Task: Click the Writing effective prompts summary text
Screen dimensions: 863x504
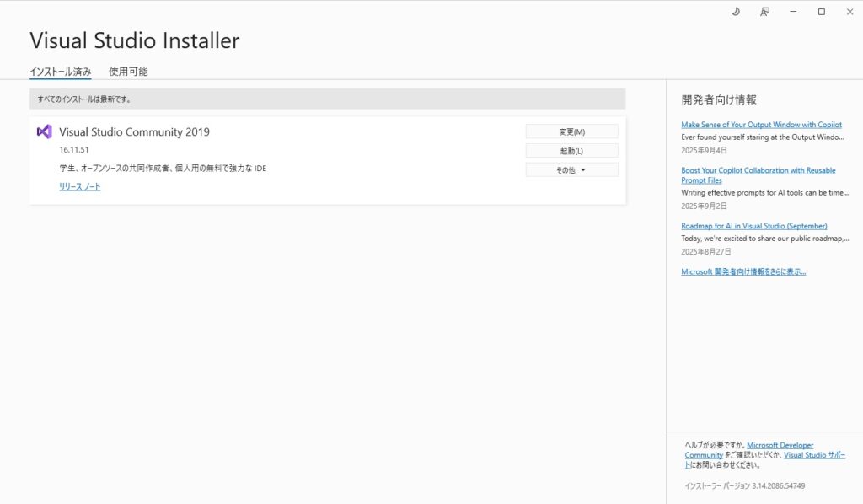Action: 764,192
